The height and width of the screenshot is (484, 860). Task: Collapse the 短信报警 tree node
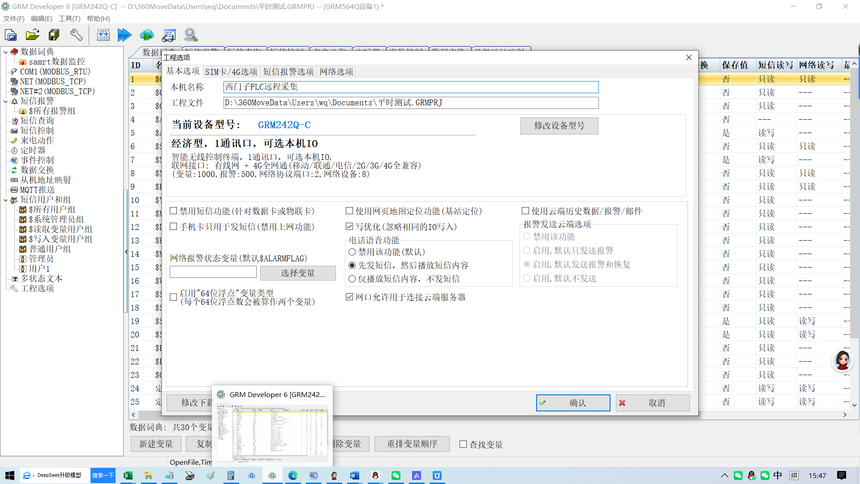(6, 101)
